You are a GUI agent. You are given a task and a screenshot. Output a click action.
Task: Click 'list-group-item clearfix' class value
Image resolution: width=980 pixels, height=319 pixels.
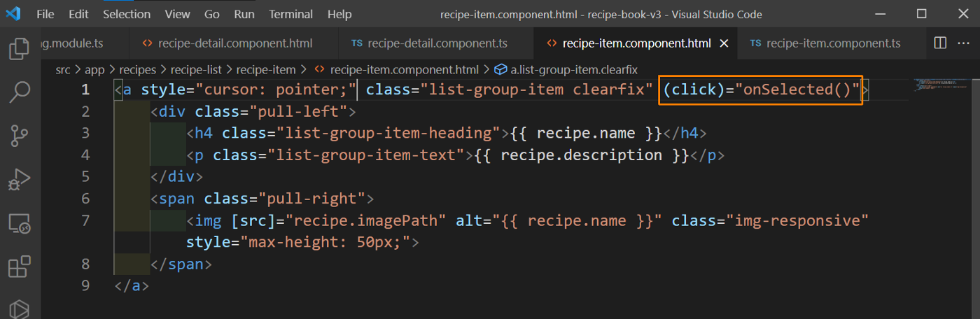pos(536,90)
